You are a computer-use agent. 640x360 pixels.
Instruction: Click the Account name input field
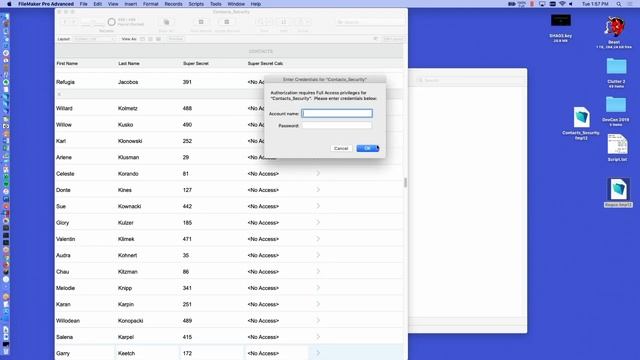point(337,113)
